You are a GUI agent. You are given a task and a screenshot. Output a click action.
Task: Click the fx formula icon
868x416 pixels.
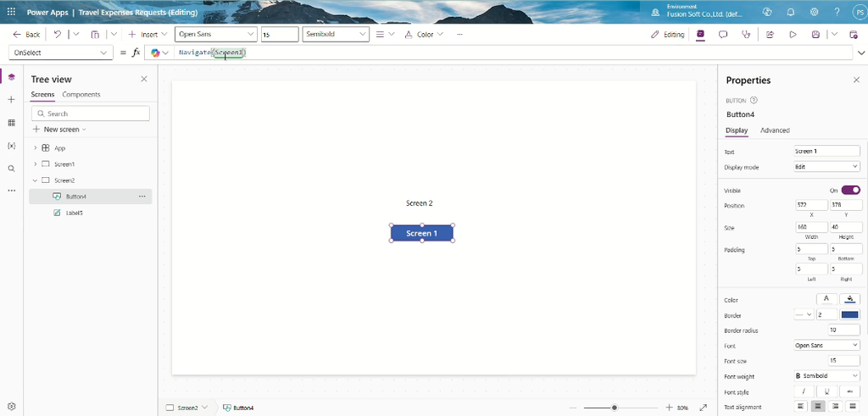click(136, 53)
